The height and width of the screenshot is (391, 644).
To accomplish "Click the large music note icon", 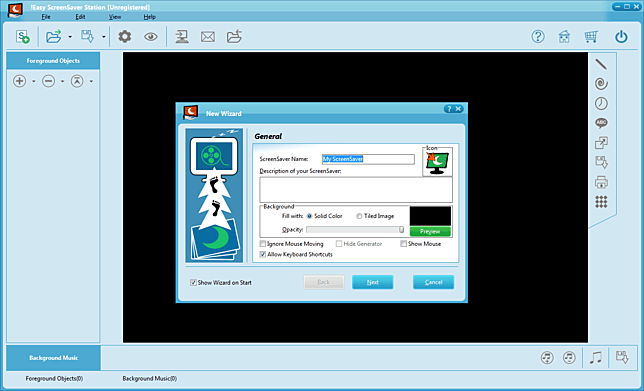I will point(596,358).
